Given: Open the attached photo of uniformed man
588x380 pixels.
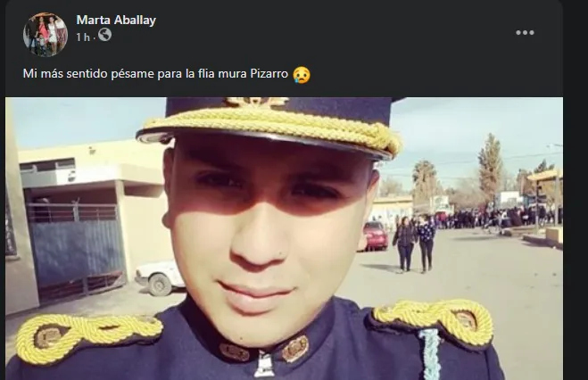Looking at the screenshot, I should (284, 238).
